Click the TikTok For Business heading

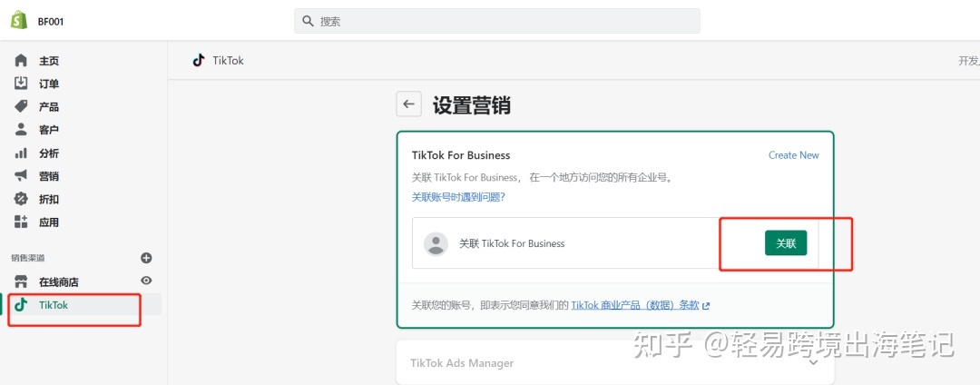click(461, 155)
